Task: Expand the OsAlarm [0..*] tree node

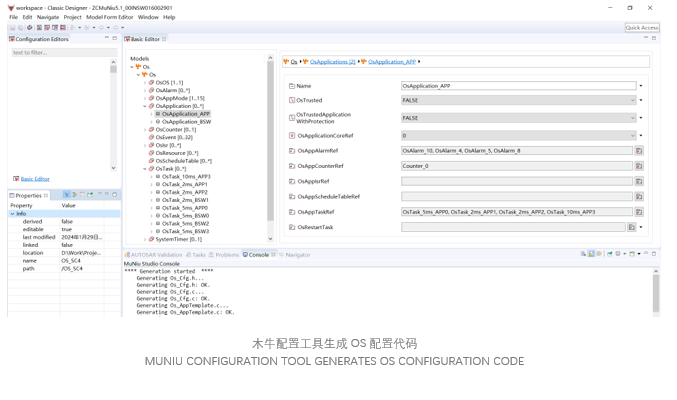Action: 145,90
